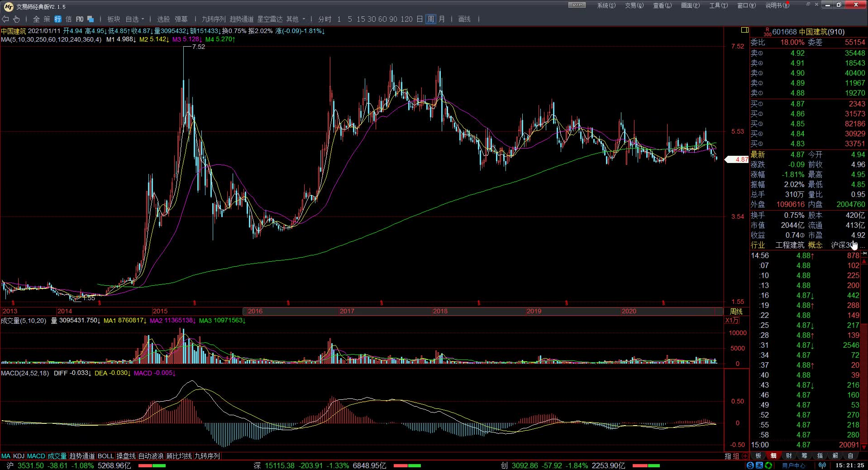Image resolution: width=868 pixels, height=470 pixels.
Task: Click the 九转序列 toolbar button
Action: (x=214, y=19)
